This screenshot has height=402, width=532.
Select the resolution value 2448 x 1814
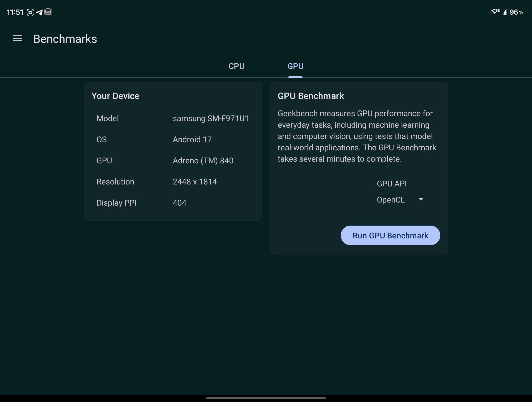tap(195, 182)
